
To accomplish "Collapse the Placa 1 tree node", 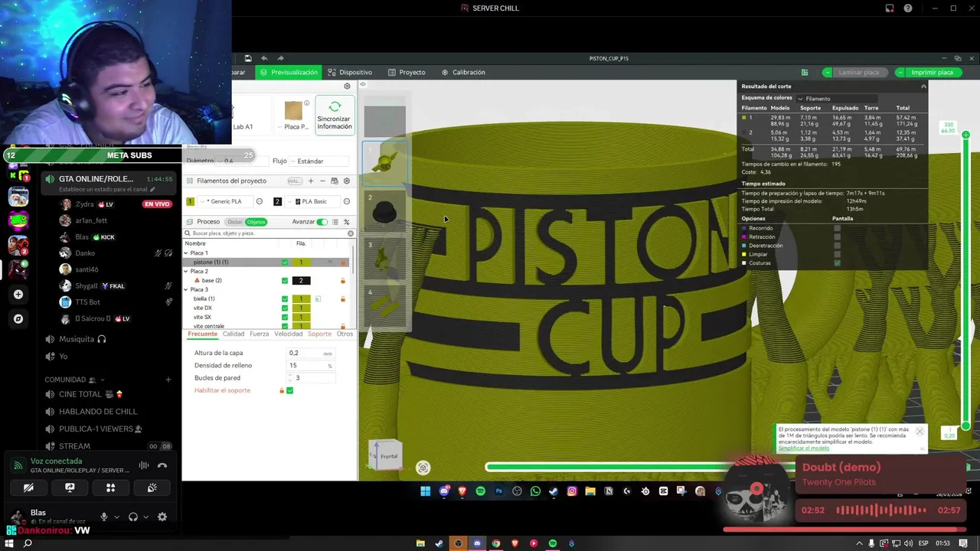I will coord(186,253).
